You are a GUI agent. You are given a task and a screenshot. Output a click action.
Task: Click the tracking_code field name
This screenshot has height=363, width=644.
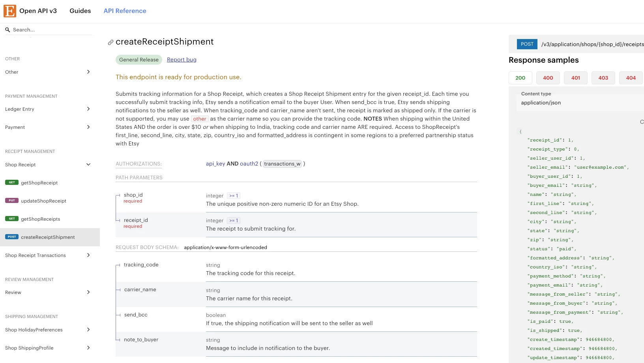tap(141, 264)
